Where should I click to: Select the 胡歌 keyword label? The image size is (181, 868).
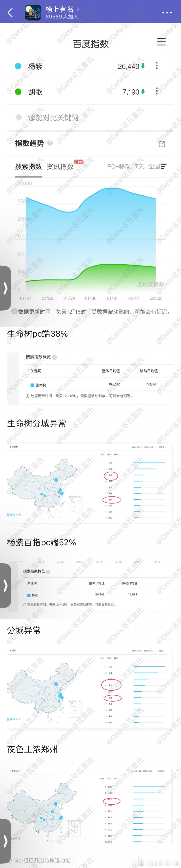[35, 92]
